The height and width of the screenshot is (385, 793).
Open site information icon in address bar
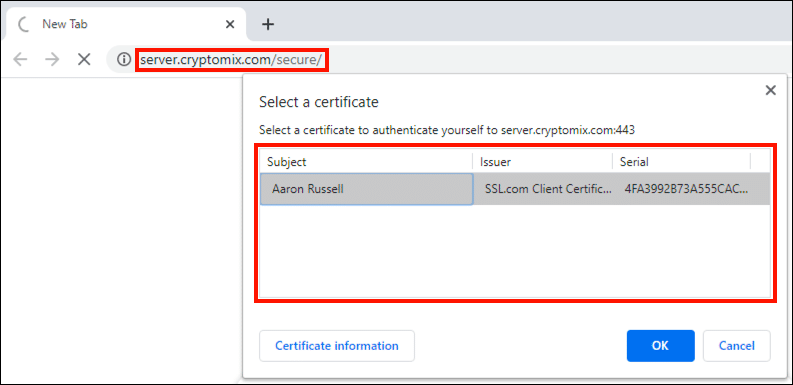(124, 60)
